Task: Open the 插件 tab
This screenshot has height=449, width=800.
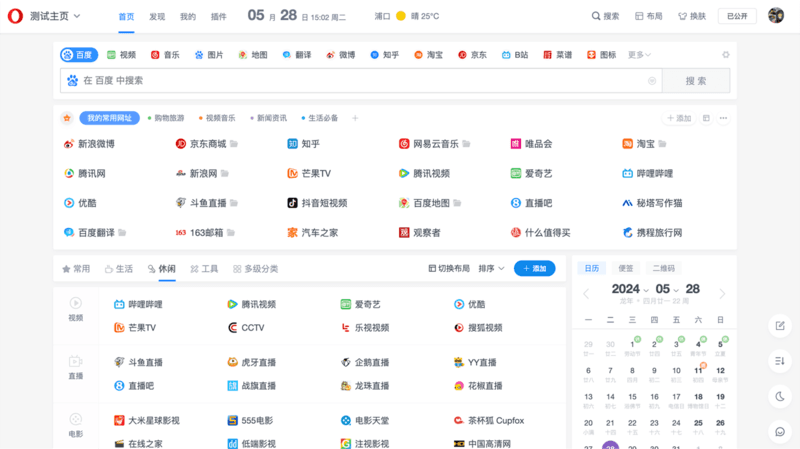Action: [x=218, y=17]
